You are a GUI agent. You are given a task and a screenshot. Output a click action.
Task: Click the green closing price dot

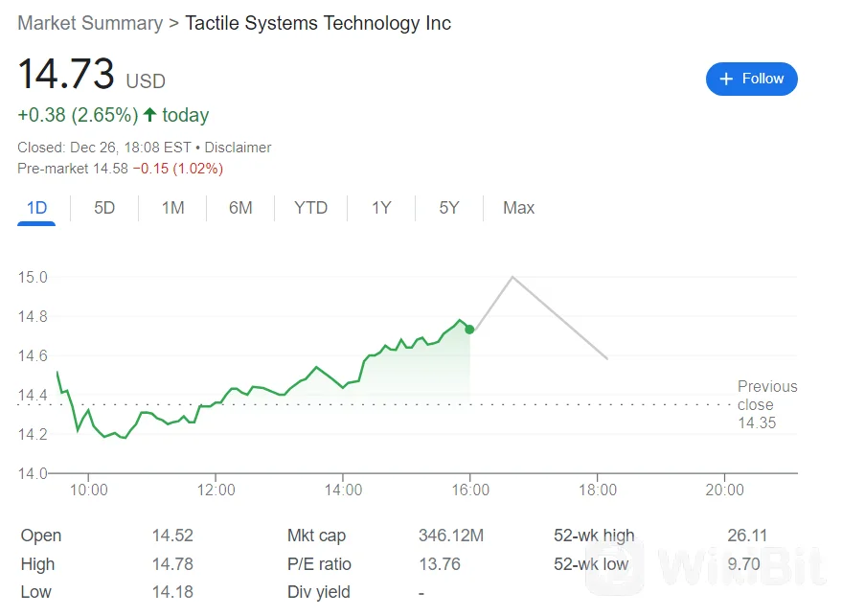coord(469,329)
